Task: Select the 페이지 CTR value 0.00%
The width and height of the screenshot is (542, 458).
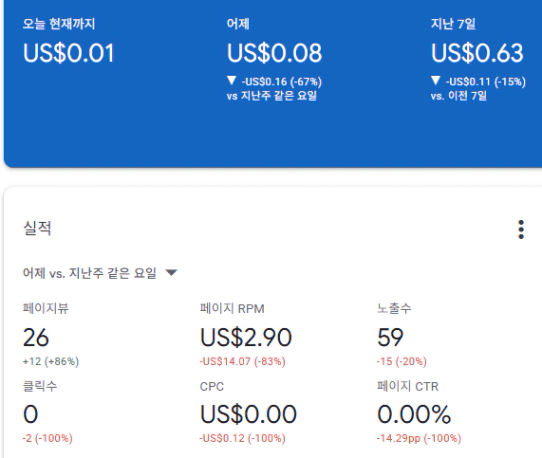Action: pyautogui.click(x=414, y=414)
